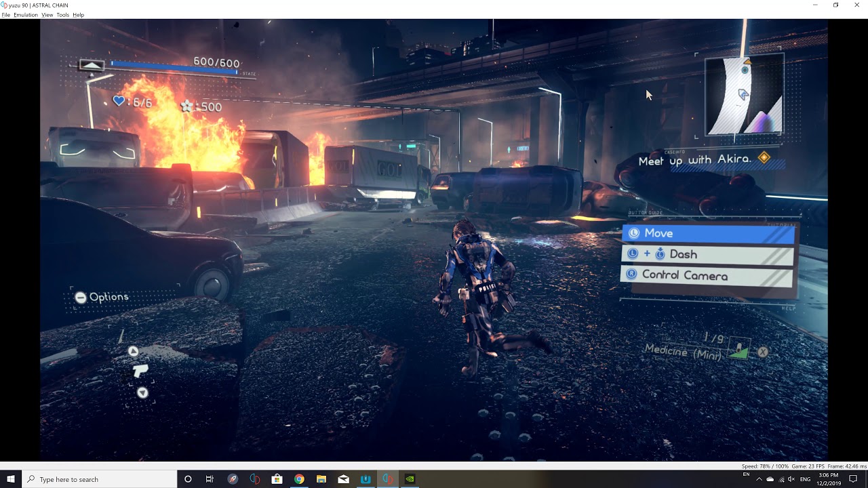This screenshot has height=488, width=868.
Task: Show hidden system tray icons
Action: coord(759,479)
